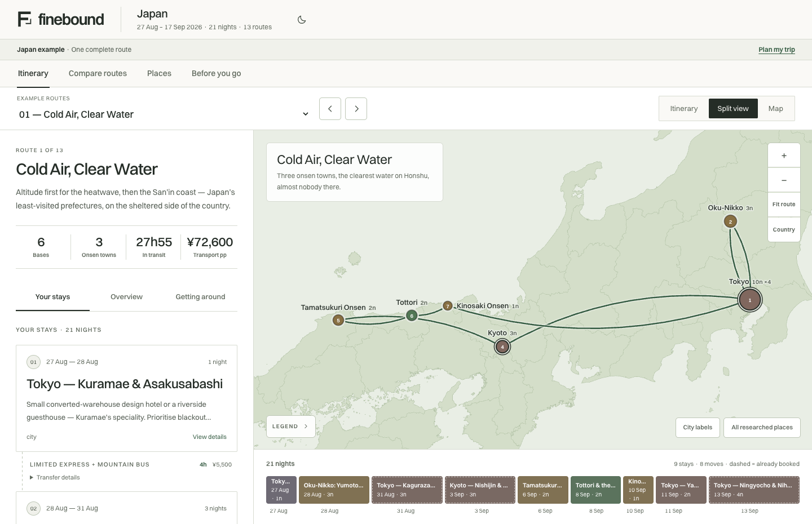Select map marker 1 Tokyo
The image size is (812, 524).
pos(750,300)
